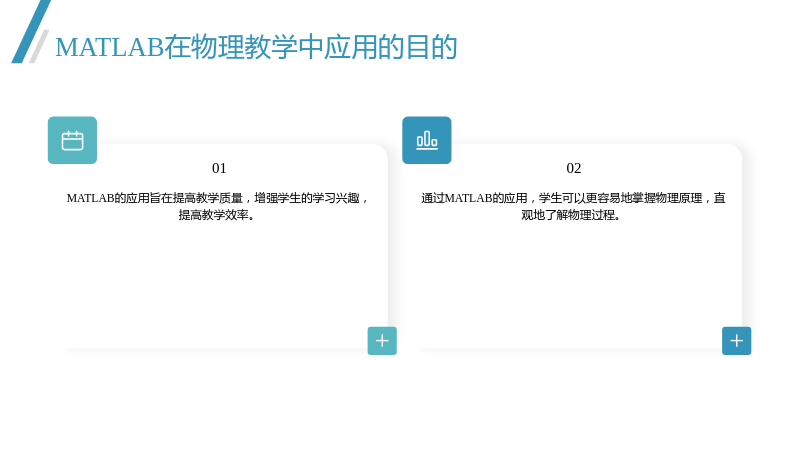Click the word MATLAB in the title

pyautogui.click(x=109, y=47)
